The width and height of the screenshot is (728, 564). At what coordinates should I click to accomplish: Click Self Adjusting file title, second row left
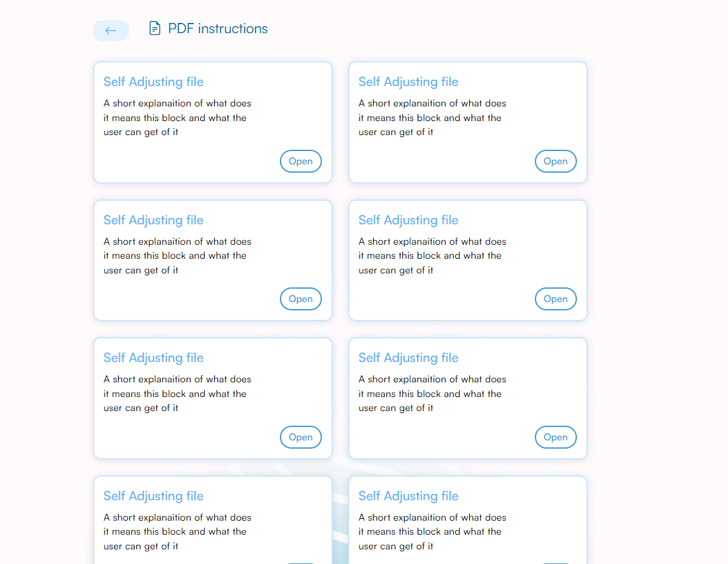pyautogui.click(x=153, y=220)
